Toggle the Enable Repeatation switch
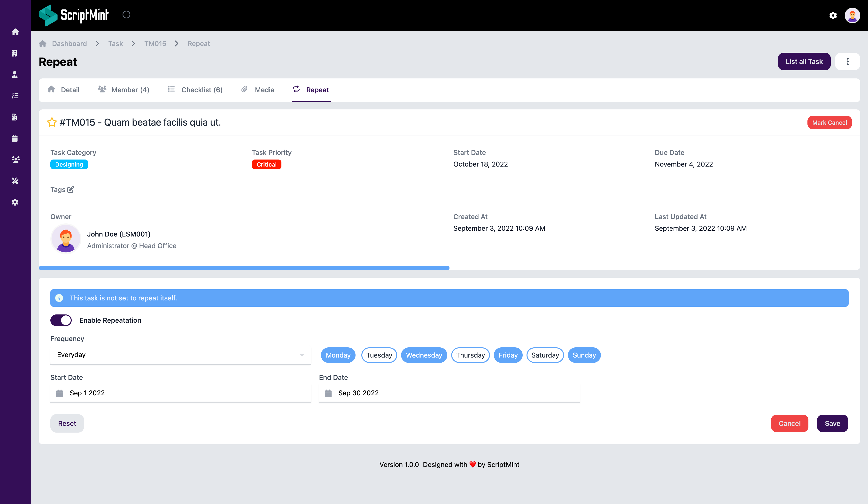Screen dimensions: 868x504 click(x=61, y=320)
